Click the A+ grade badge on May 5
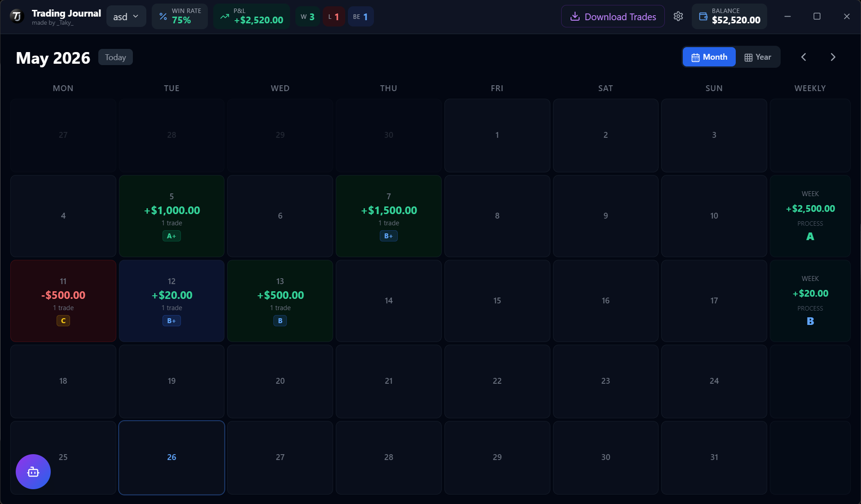 point(171,236)
